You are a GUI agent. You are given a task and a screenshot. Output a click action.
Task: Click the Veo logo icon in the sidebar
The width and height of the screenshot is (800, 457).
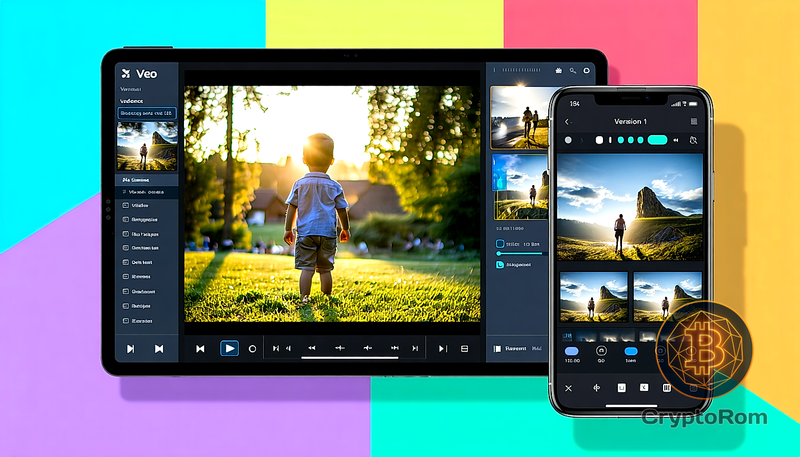tap(125, 72)
